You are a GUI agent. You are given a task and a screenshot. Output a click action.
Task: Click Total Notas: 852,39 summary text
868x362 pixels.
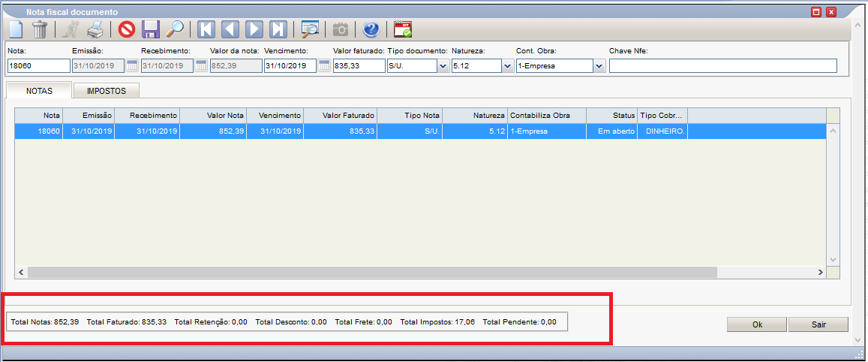click(x=45, y=322)
